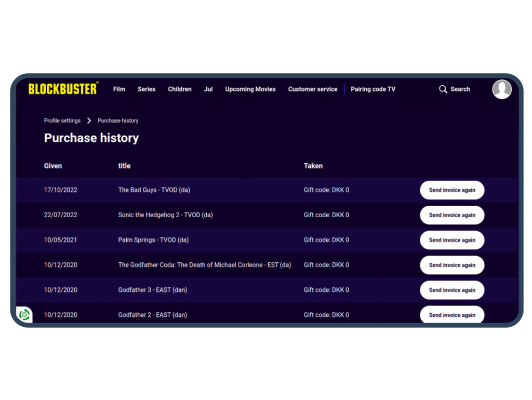Resend invoice for The Godfather Coda

pos(452,265)
